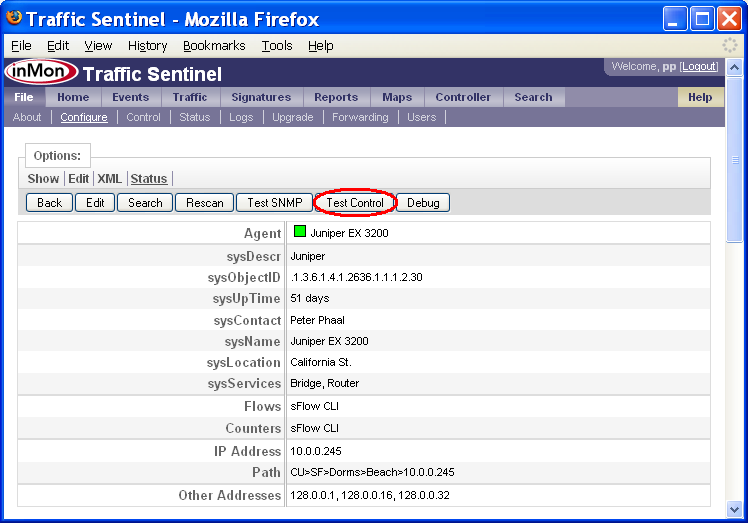Screen dimensions: 748x523
Task: Click the scrollbar up arrow
Action: (x=735, y=67)
